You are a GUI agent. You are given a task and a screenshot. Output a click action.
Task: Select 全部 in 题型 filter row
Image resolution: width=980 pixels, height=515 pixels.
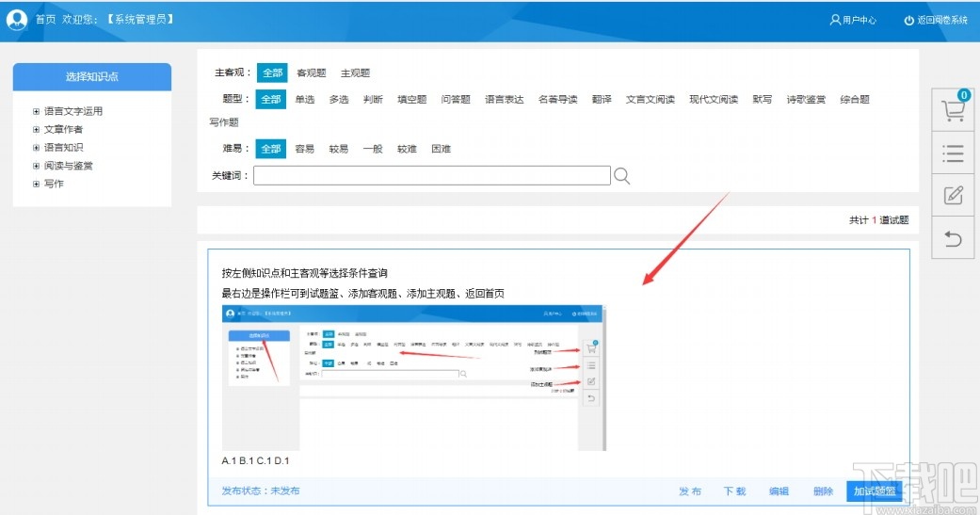coord(270,99)
